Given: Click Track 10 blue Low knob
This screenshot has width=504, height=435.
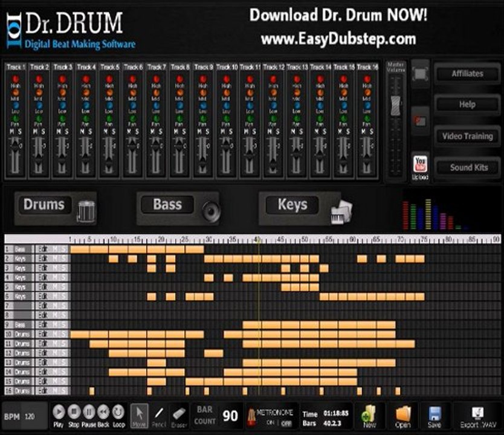Looking at the screenshot, I should pos(226,105).
